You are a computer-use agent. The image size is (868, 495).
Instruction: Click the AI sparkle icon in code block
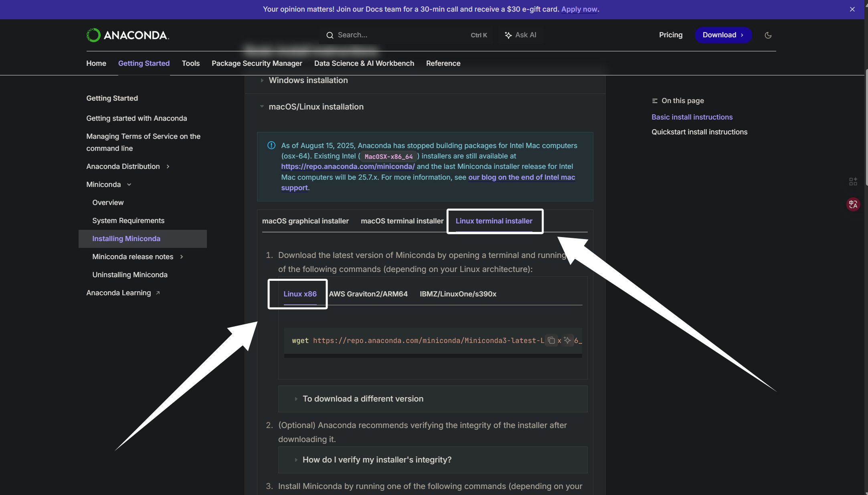coord(567,340)
